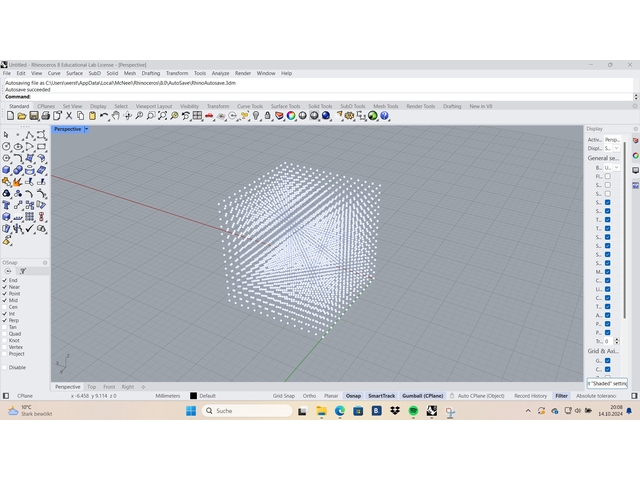Toggle Grid Snap in status bar
The width and height of the screenshot is (640, 480).
[x=284, y=396]
